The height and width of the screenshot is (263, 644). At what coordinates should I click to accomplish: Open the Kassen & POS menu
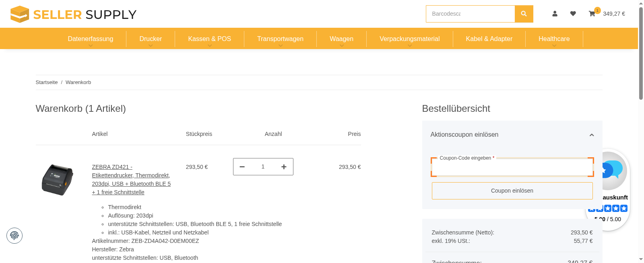pyautogui.click(x=209, y=39)
